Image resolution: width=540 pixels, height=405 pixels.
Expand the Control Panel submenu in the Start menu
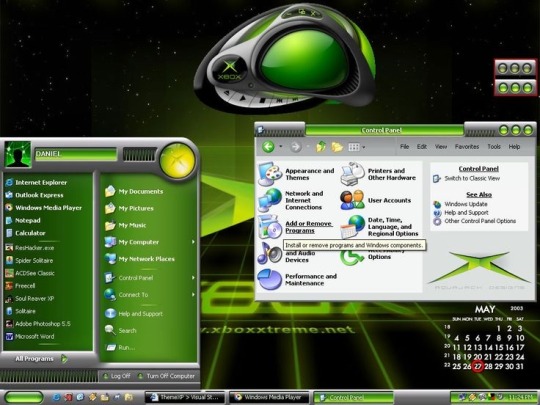(193, 278)
